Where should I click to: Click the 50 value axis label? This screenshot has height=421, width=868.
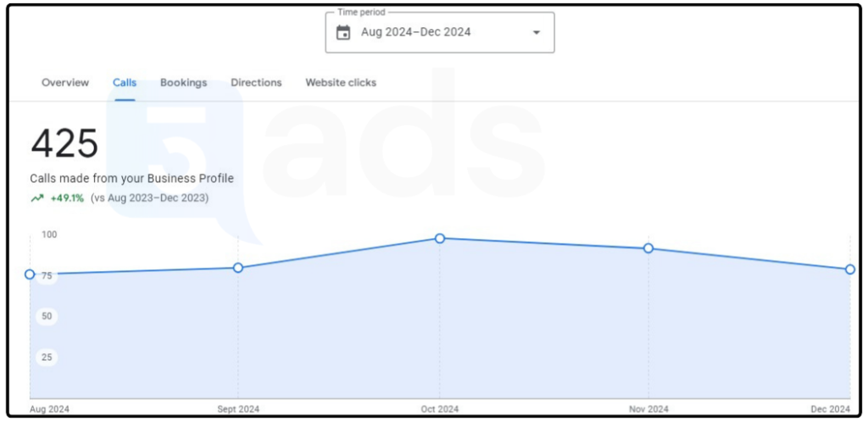[x=47, y=317]
